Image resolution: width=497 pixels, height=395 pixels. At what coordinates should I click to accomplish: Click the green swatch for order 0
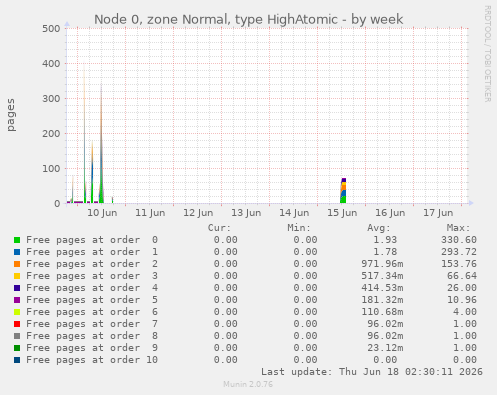pos(17,240)
